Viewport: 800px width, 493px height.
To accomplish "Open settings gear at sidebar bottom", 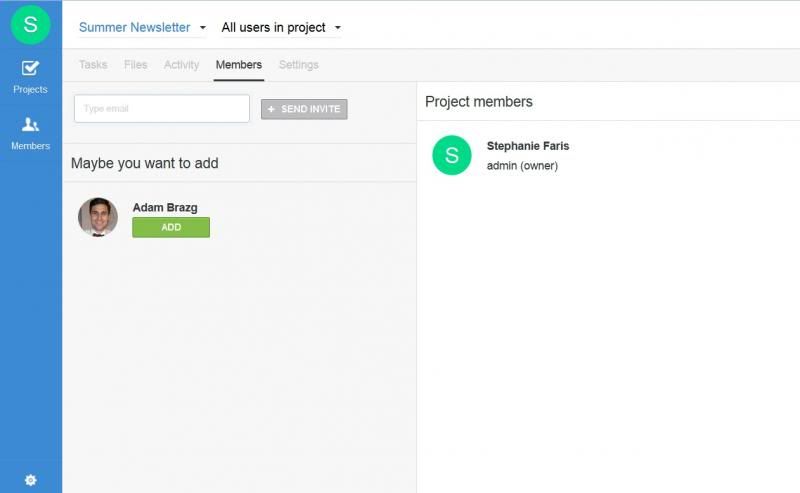I will coord(31,480).
